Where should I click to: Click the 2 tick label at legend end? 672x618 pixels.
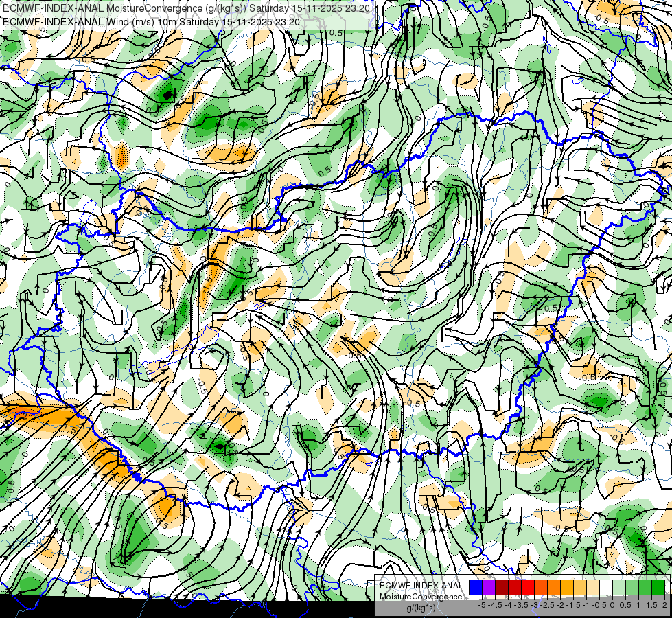click(664, 605)
